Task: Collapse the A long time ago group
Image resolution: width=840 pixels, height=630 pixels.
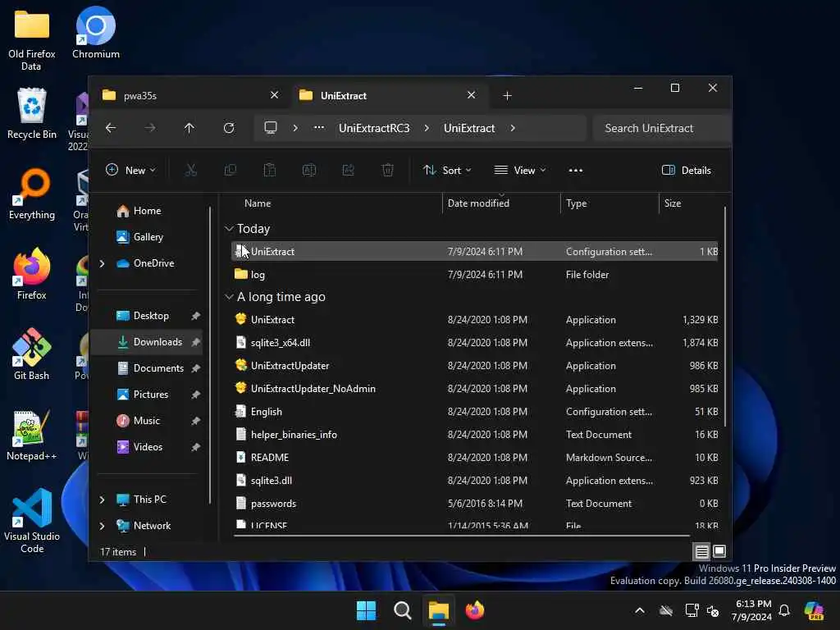Action: 229,297
